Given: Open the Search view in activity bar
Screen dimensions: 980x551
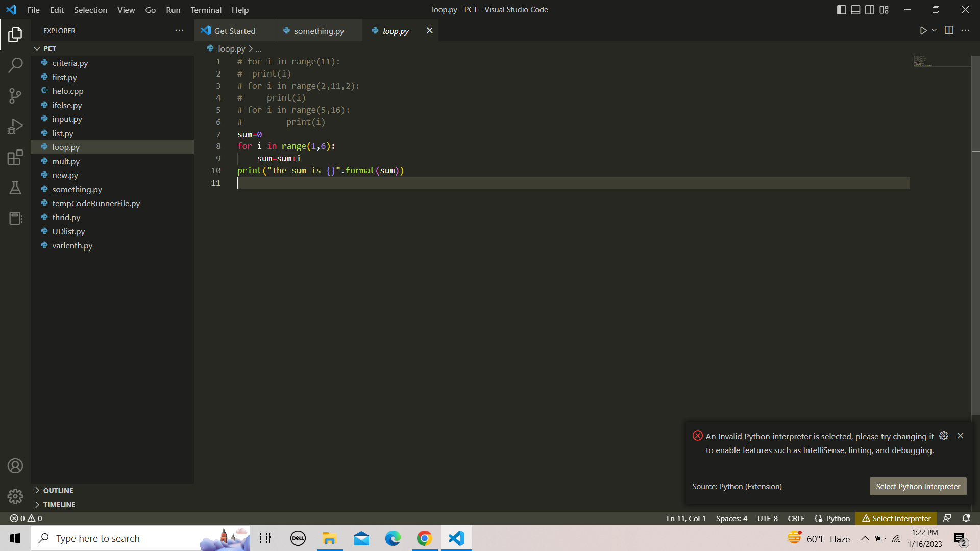Looking at the screenshot, I should (15, 65).
